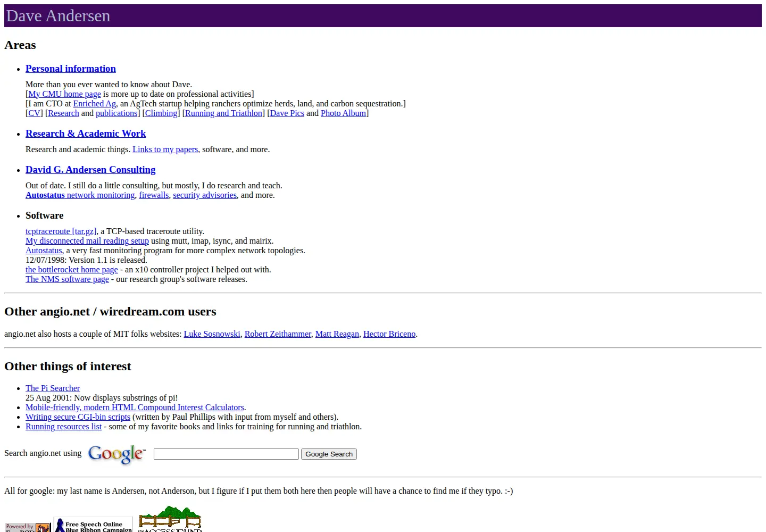Viewport: 766px width, 532px height.
Task: Click the Google Search button
Action: tap(329, 454)
